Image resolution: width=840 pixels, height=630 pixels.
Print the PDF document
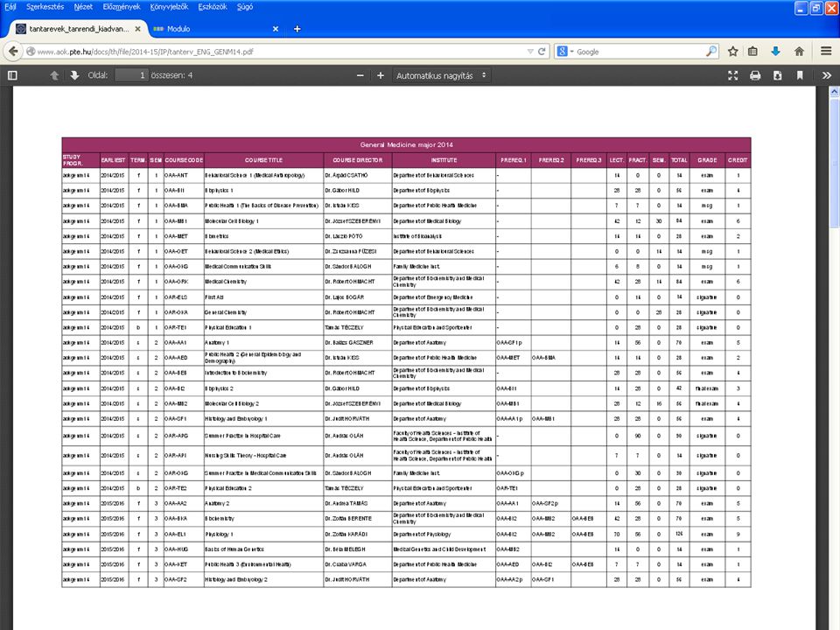click(755, 75)
